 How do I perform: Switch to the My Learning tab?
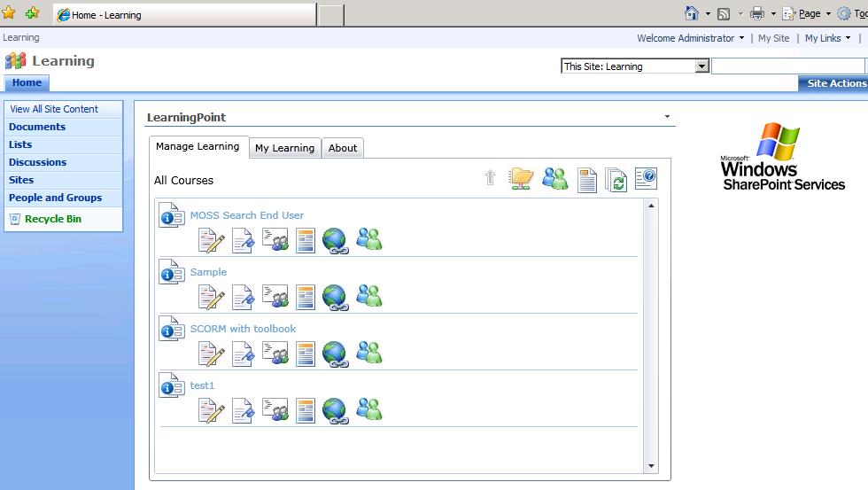pos(284,148)
